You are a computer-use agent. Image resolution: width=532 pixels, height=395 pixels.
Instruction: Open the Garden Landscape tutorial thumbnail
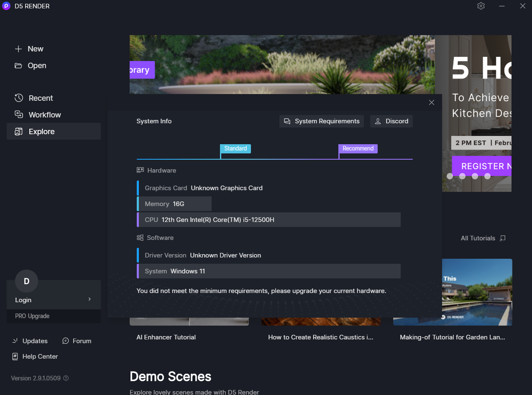pyautogui.click(x=477, y=292)
